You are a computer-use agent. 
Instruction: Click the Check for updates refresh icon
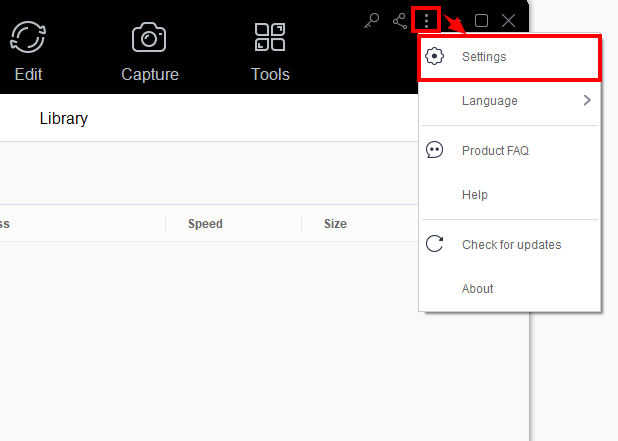point(434,244)
